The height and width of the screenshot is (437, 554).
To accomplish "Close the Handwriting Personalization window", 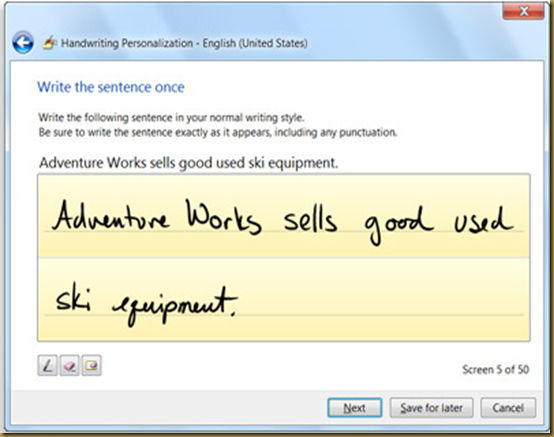I will [524, 12].
